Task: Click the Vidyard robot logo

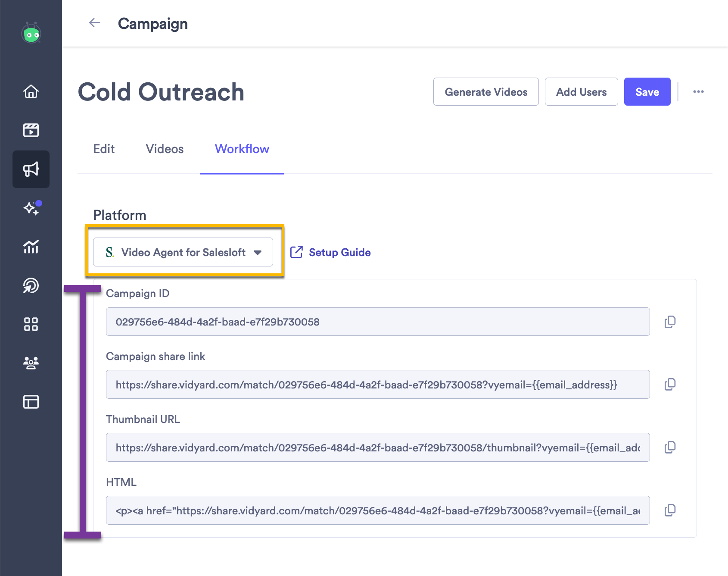Action: (31, 33)
